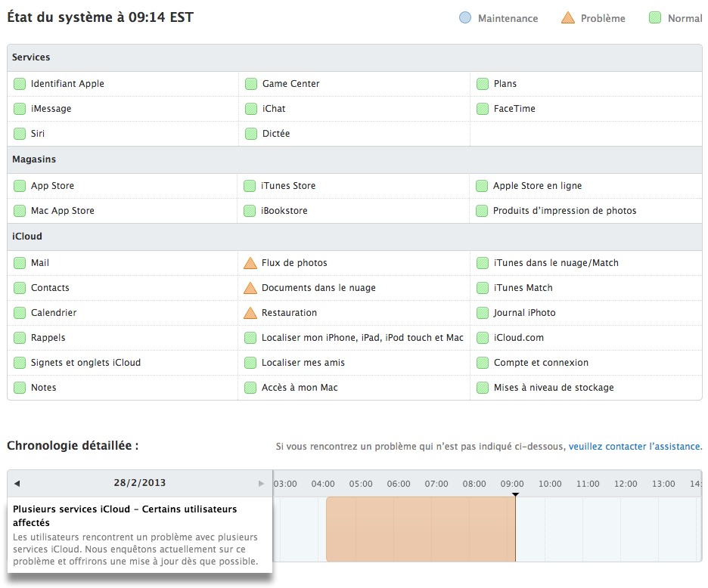Click the 10:00 hour label on timeline
The image size is (708, 588).
(550, 484)
